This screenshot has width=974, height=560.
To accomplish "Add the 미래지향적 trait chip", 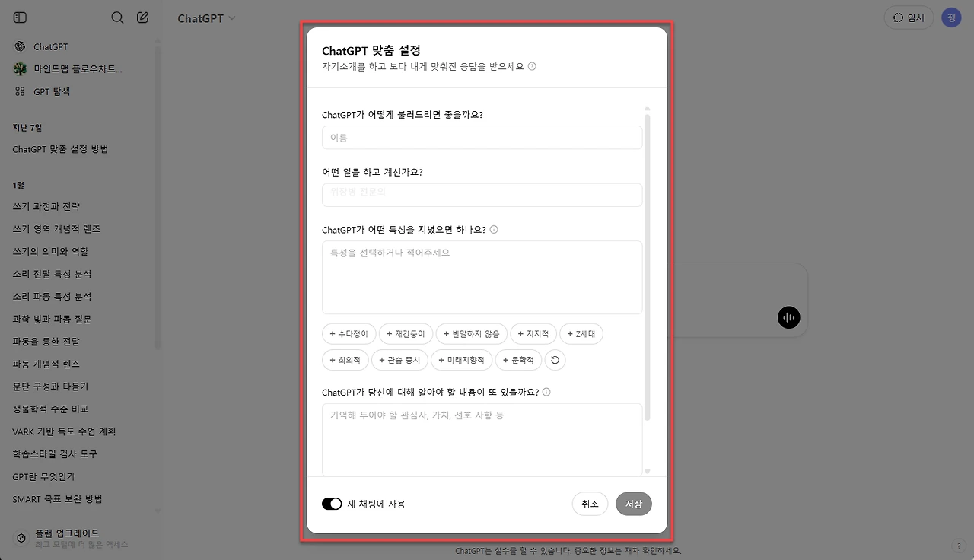I will 462,360.
